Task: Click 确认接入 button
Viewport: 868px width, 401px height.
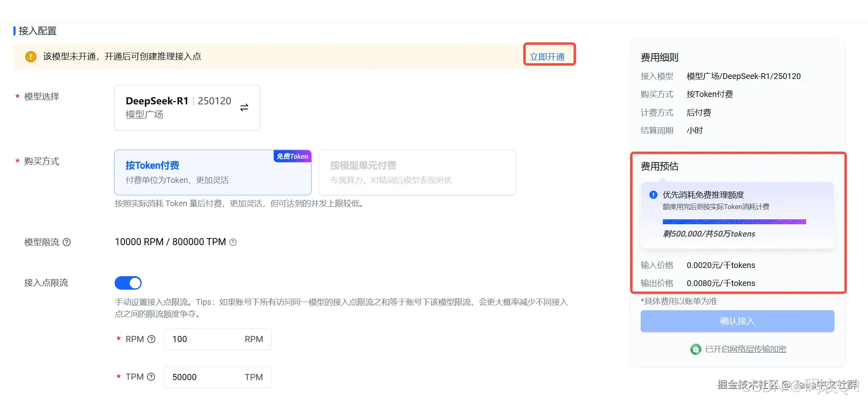Action: (737, 321)
